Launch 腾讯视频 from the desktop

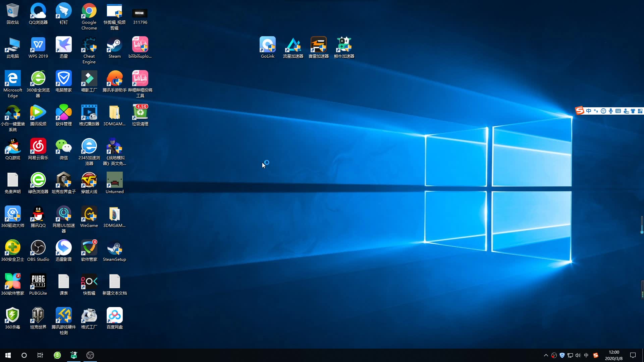(x=38, y=116)
